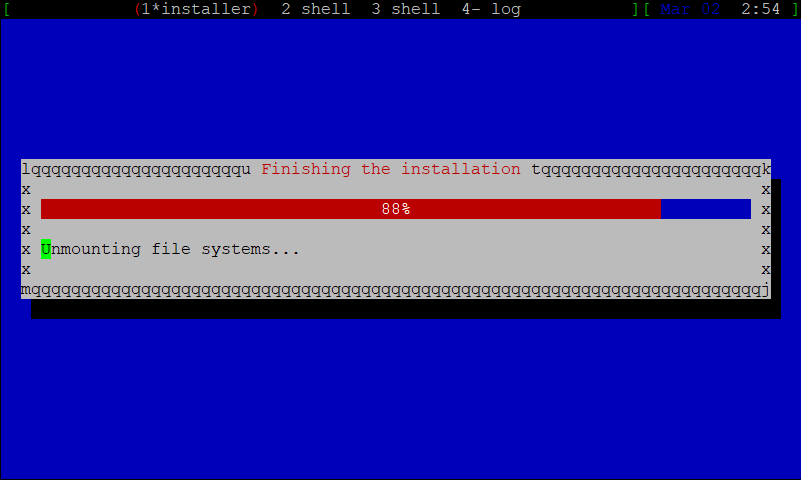
Task: Click the green cursor on letter U
Action: 46,249
